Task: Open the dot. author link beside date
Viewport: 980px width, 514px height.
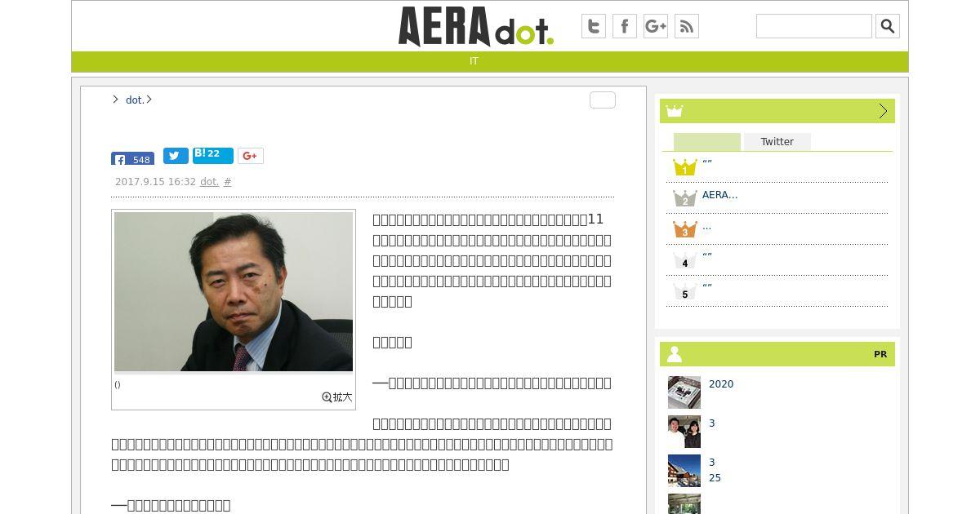Action: (210, 182)
